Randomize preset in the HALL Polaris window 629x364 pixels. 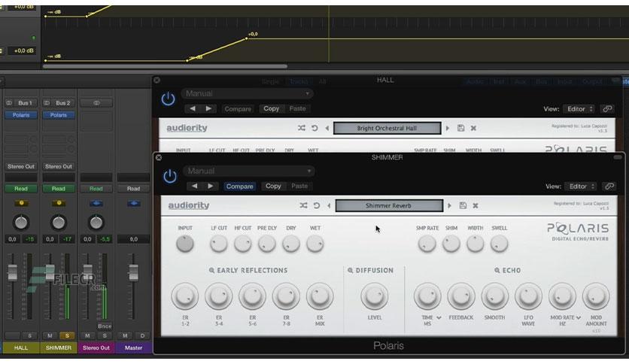point(301,129)
